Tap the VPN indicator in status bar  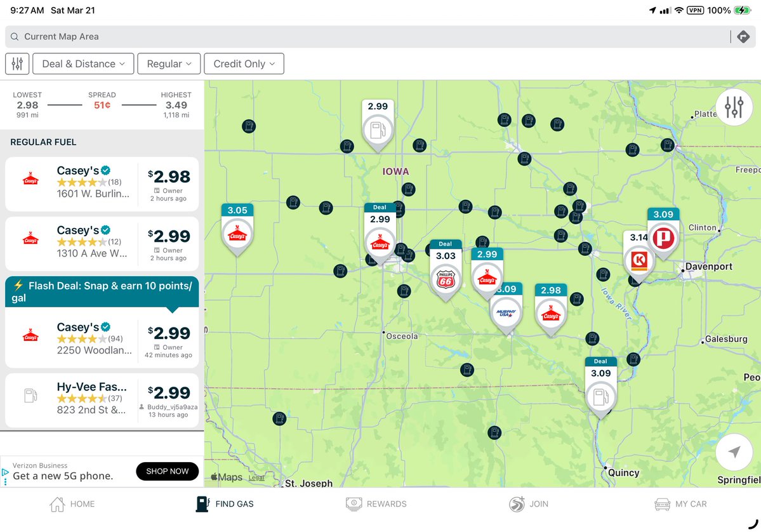(x=695, y=10)
